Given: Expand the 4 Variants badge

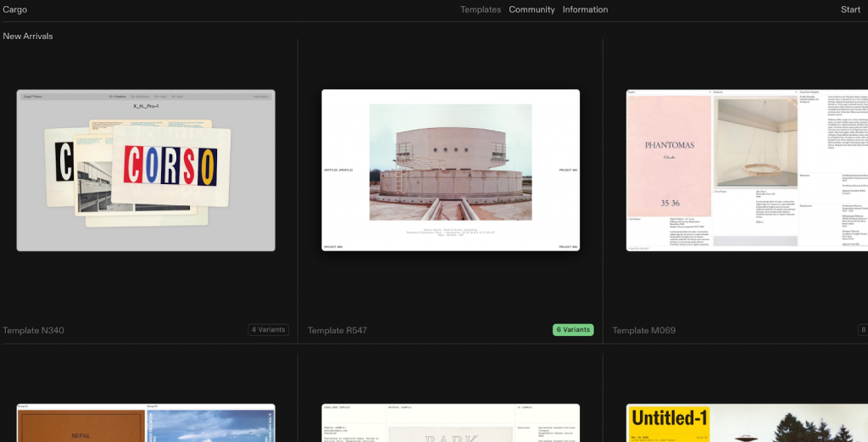Looking at the screenshot, I should point(268,330).
